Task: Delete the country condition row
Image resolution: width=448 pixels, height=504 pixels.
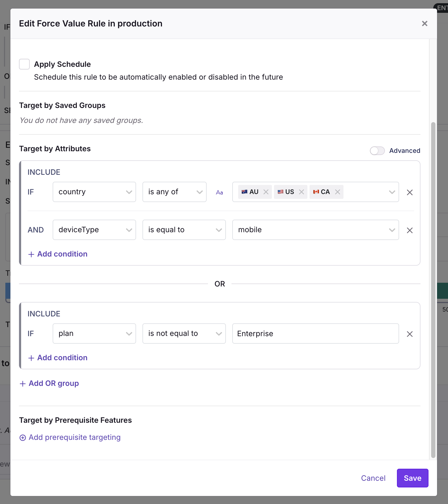Action: [x=410, y=192]
